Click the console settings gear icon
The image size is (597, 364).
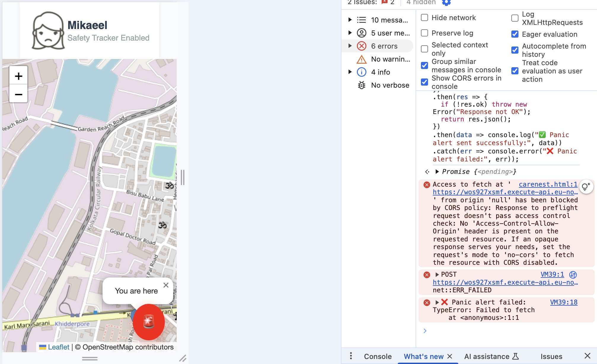click(446, 2)
